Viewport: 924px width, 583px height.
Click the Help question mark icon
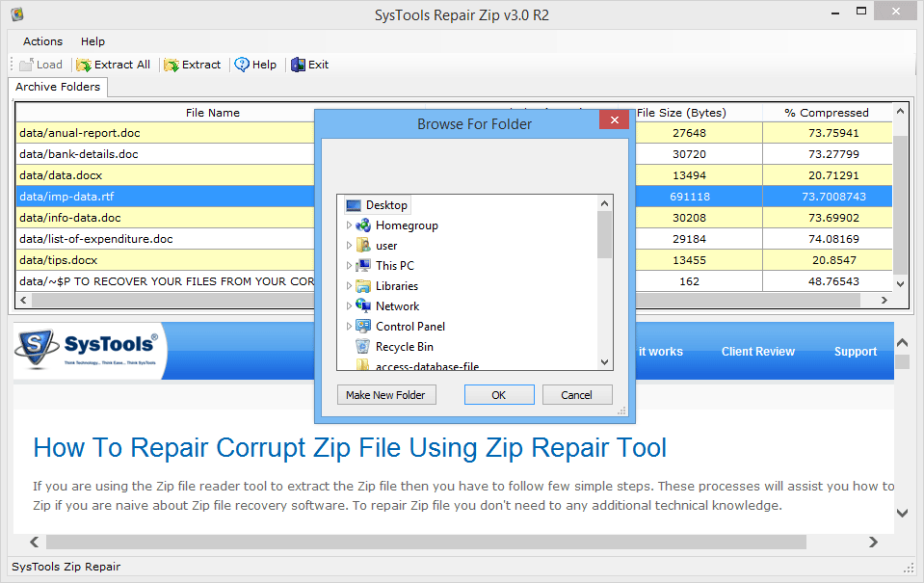click(x=242, y=65)
